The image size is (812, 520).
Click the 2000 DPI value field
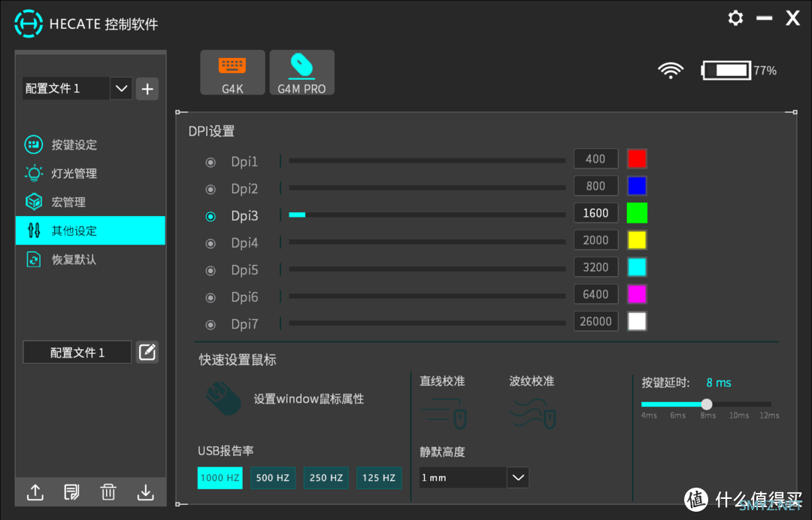click(x=595, y=240)
